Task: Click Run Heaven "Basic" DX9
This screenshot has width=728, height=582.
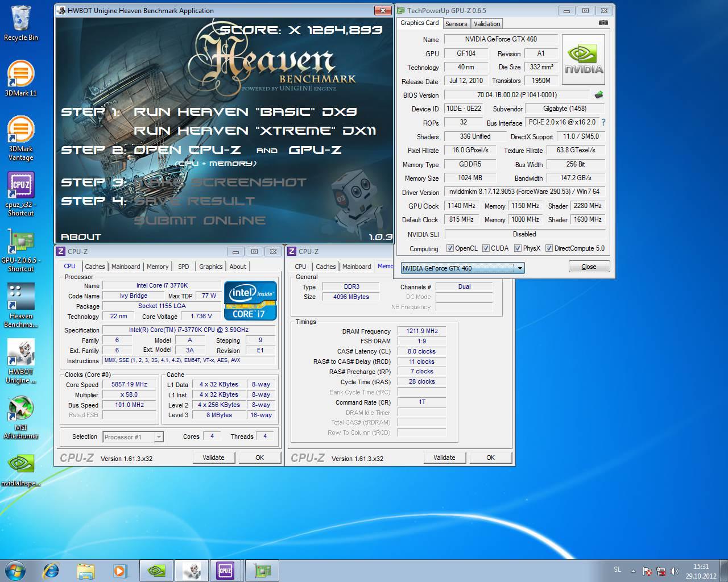Action: click(245, 112)
